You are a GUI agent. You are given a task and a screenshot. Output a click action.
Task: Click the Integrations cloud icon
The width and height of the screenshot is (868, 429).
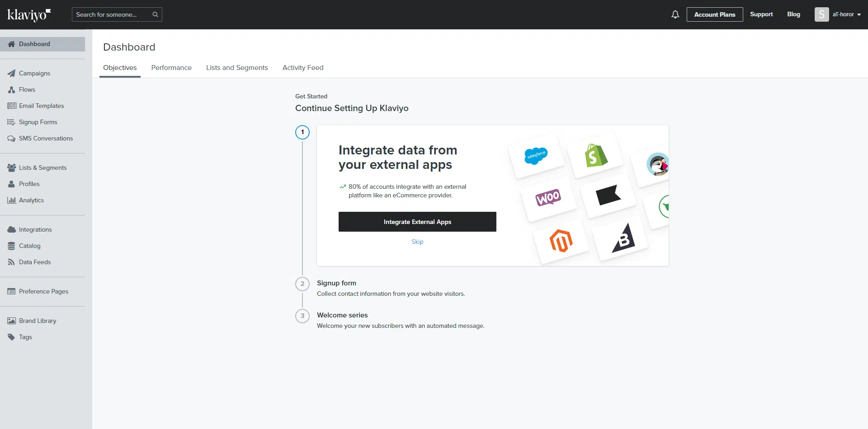tap(12, 229)
